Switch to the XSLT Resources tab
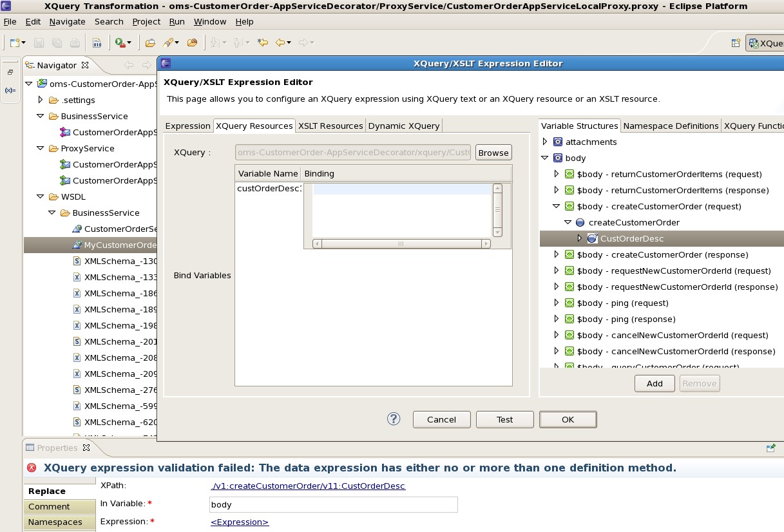Viewport: 784px width, 532px height. click(330, 126)
